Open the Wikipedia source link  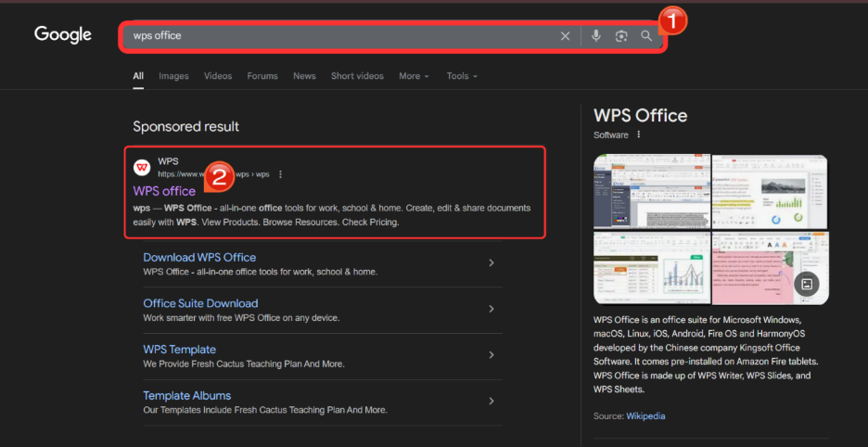tap(645, 416)
